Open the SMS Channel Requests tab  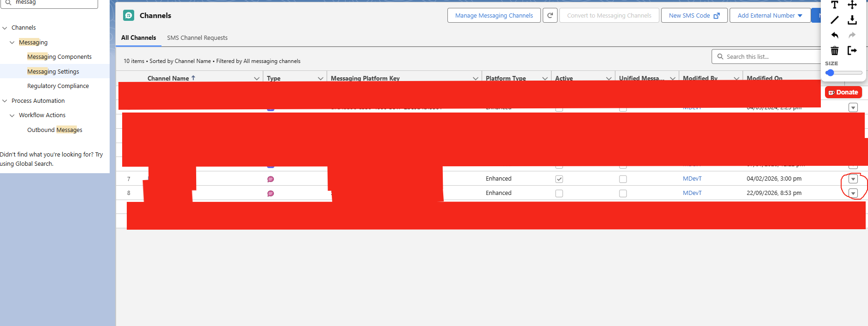coord(197,38)
